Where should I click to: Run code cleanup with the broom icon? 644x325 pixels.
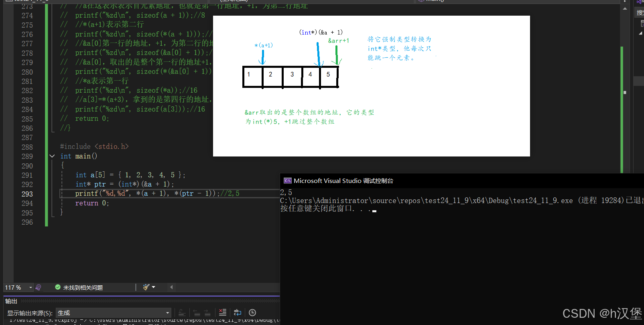146,287
